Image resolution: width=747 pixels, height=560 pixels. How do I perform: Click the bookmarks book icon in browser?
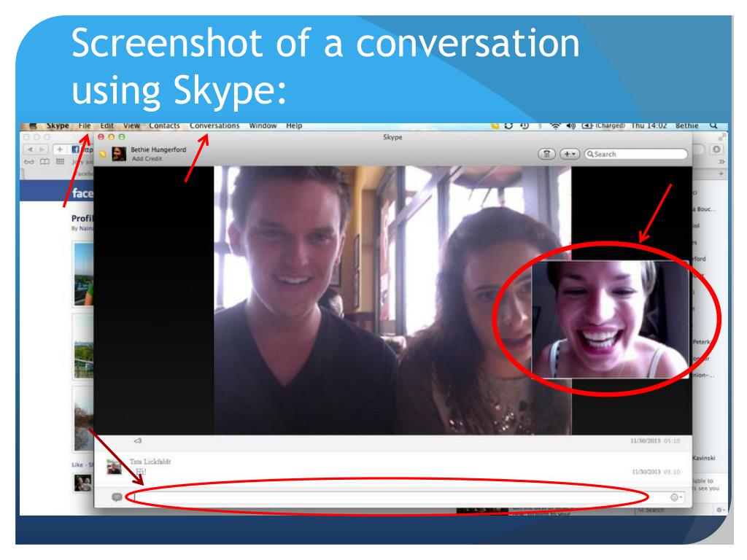[x=44, y=162]
